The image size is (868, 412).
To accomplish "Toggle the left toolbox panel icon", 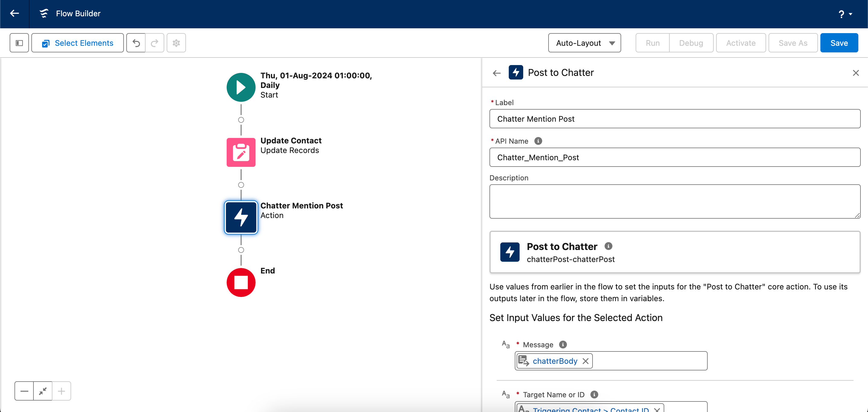I will [19, 43].
